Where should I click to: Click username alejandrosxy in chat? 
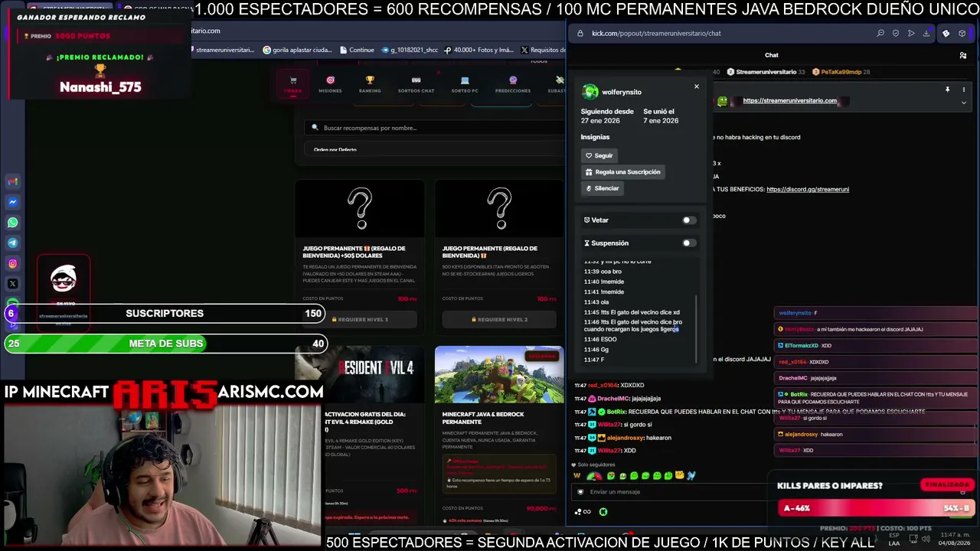[x=625, y=438]
